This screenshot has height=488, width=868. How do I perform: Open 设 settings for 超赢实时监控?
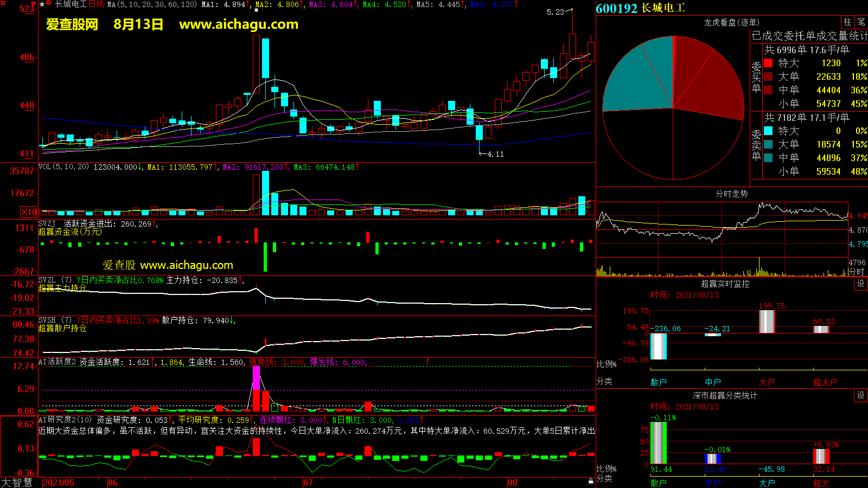click(x=860, y=284)
